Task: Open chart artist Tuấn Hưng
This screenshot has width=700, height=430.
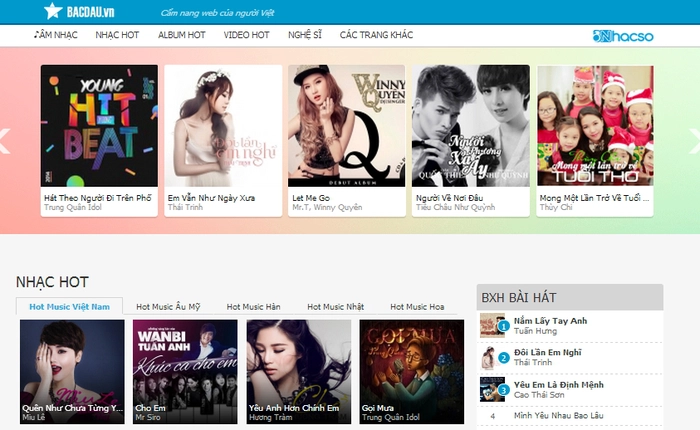Action: click(x=535, y=331)
